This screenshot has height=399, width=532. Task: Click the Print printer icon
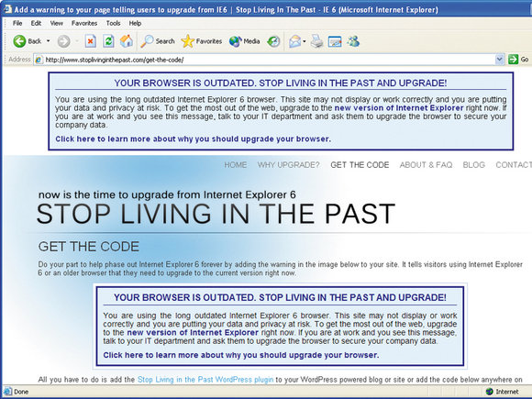316,41
